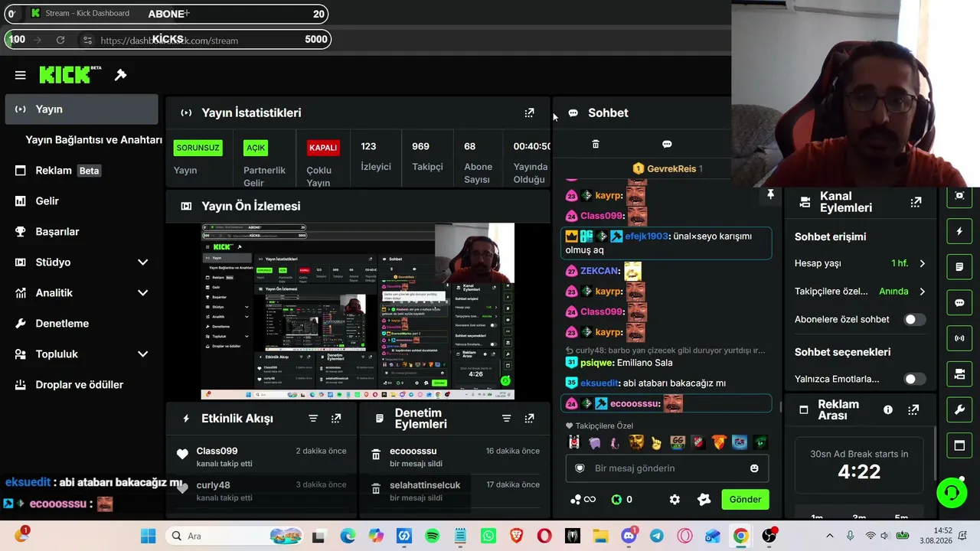Click the KAPALI multistream badge
The width and height of the screenshot is (980, 551).
click(x=323, y=148)
